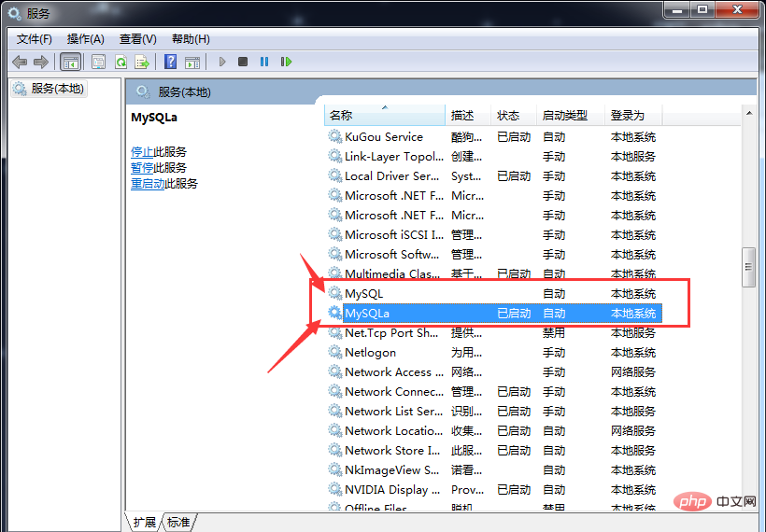Screen dimensions: 766x532
Task: Toggle the action pane toolbar icon
Action: tap(192, 62)
